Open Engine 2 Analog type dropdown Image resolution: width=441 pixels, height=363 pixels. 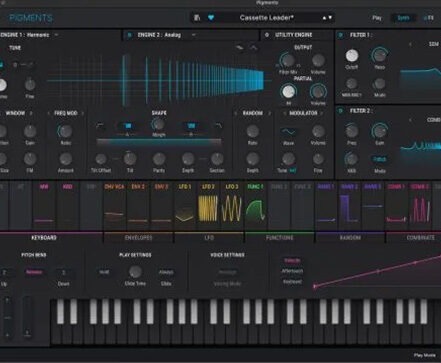pos(193,35)
